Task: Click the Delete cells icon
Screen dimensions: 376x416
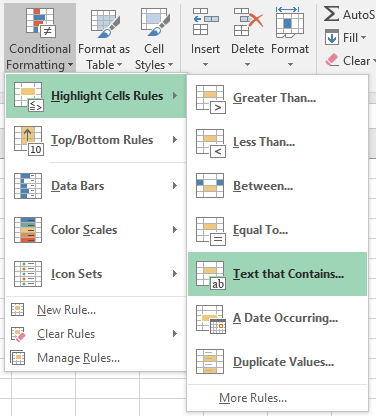Action: point(248,22)
